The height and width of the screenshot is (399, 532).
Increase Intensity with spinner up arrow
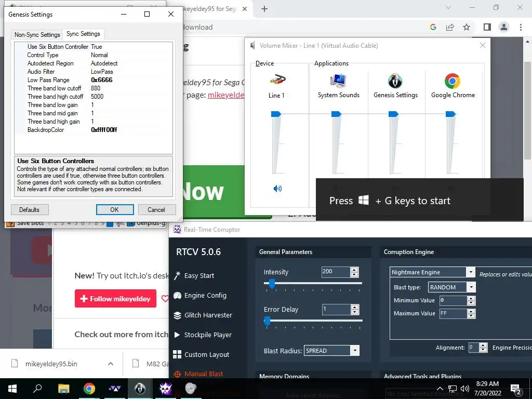click(354, 270)
